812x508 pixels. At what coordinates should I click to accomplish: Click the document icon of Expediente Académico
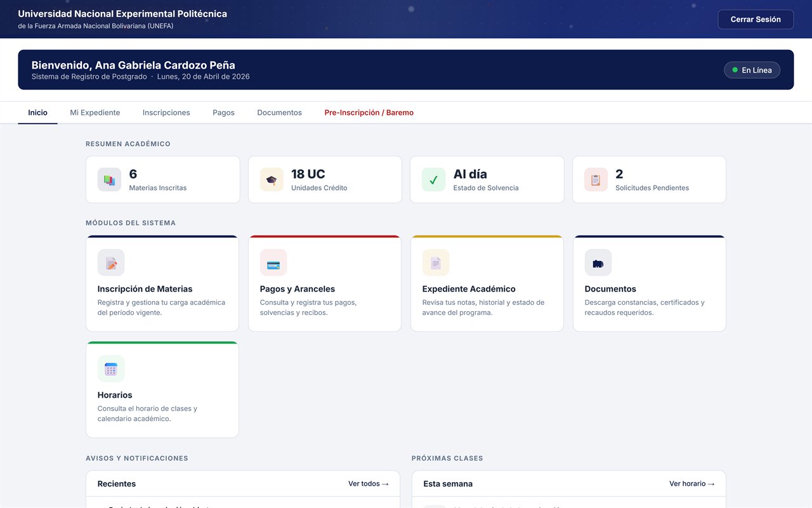(x=436, y=262)
